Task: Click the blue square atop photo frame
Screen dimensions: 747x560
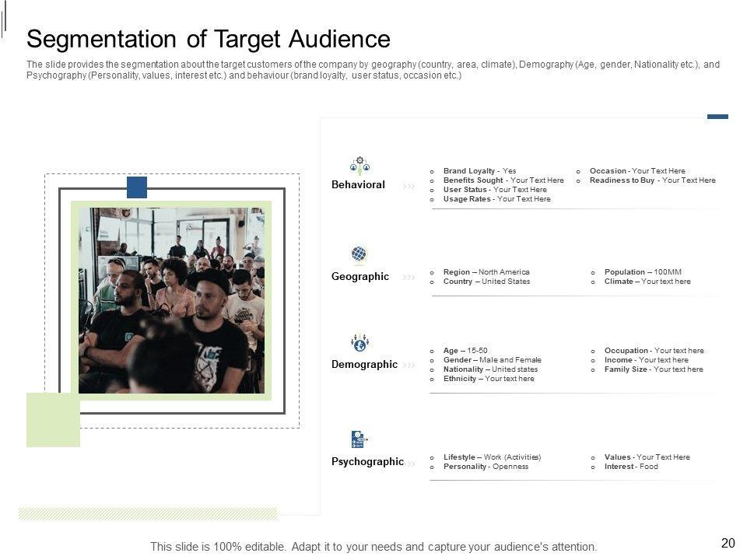Action: click(137, 187)
